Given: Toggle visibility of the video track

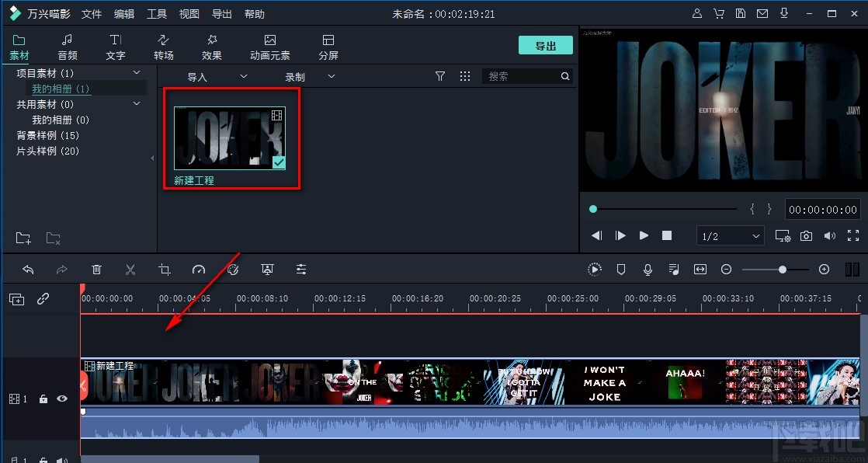Looking at the screenshot, I should [61, 399].
